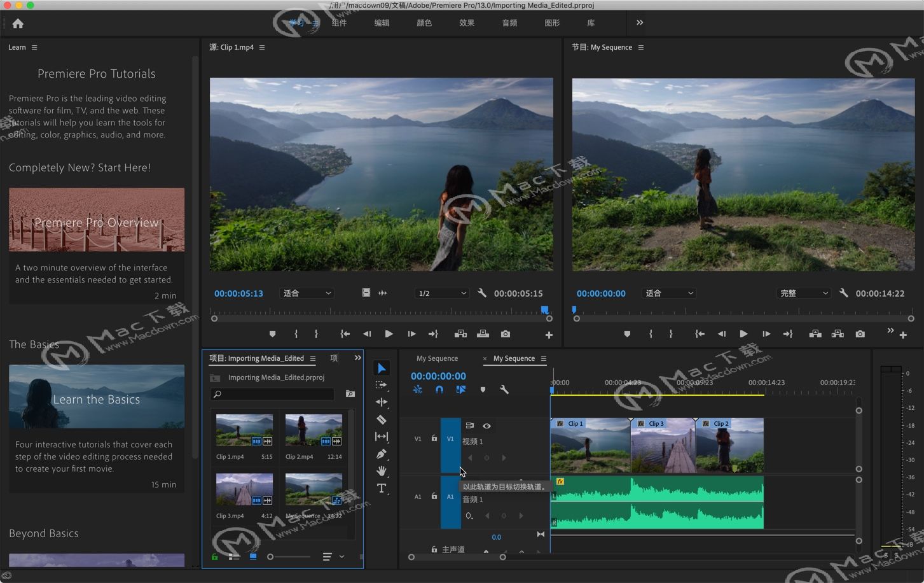This screenshot has width=924, height=583.
Task: Select the first My Sequence timeline tab
Action: pyautogui.click(x=437, y=358)
